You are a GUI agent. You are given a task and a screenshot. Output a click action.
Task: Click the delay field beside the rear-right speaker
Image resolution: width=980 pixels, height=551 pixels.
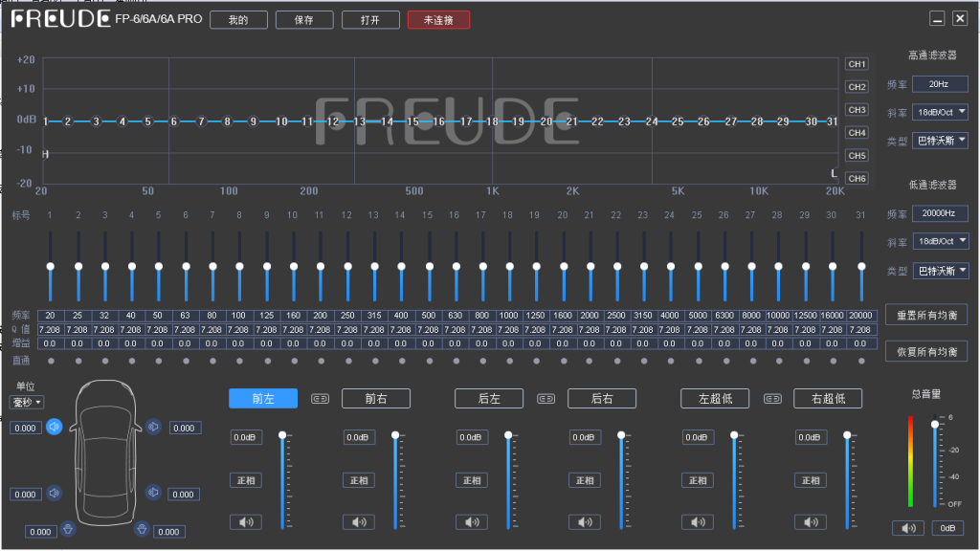pos(184,495)
